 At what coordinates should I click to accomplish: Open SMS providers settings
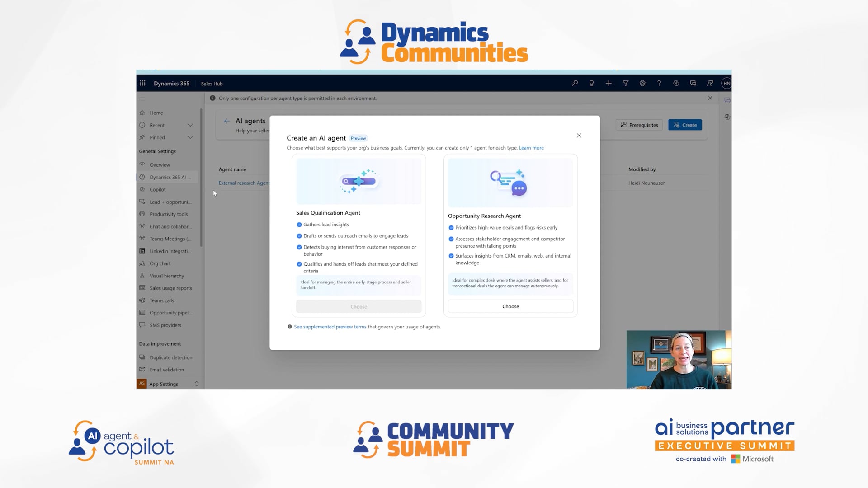pos(165,325)
